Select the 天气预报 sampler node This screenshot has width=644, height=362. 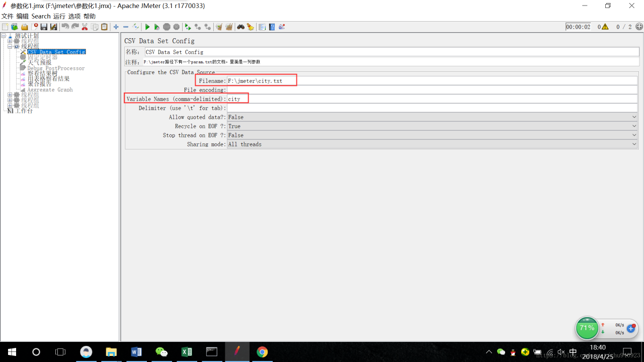[39, 62]
